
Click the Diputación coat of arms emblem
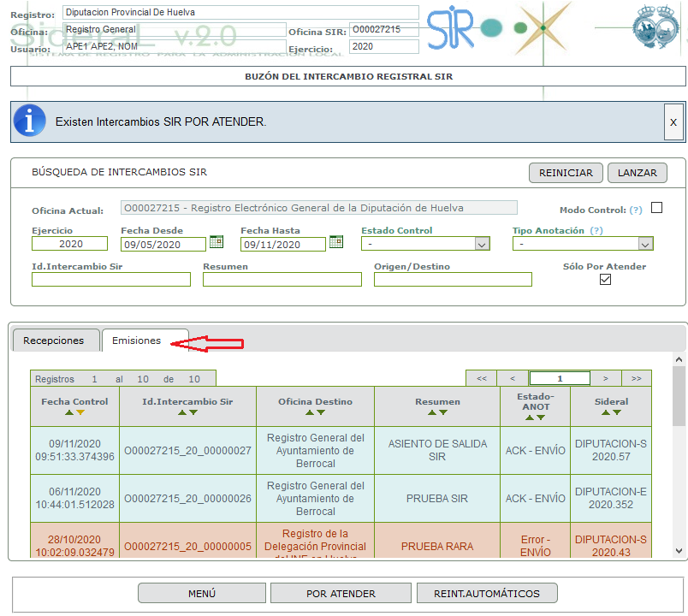pyautogui.click(x=655, y=27)
